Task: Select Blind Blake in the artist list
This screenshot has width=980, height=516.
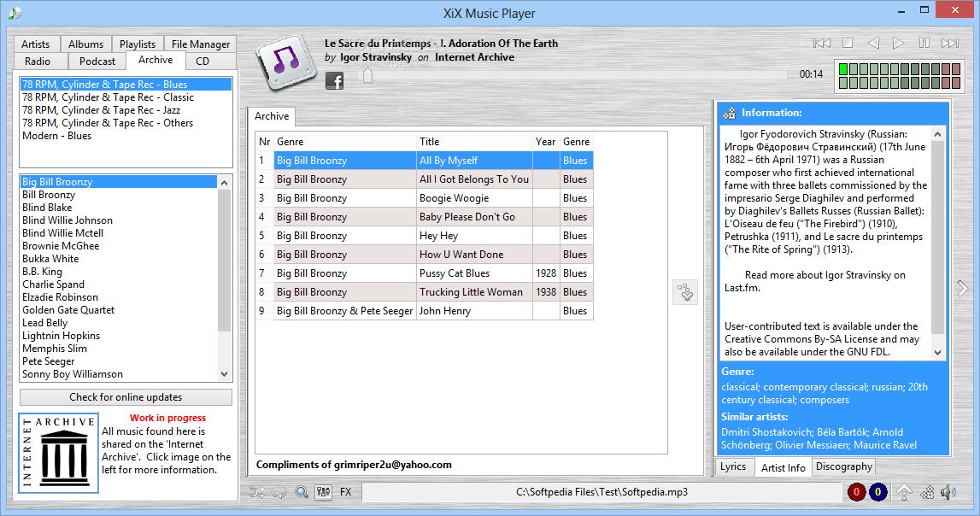Action: [x=119, y=208]
